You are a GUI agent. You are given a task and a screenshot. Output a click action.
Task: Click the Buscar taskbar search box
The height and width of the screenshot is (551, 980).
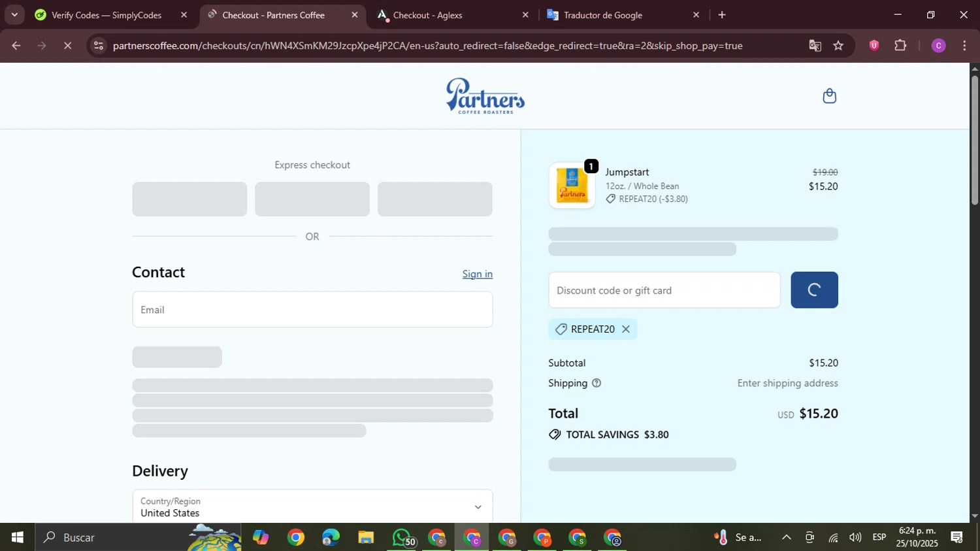(138, 537)
